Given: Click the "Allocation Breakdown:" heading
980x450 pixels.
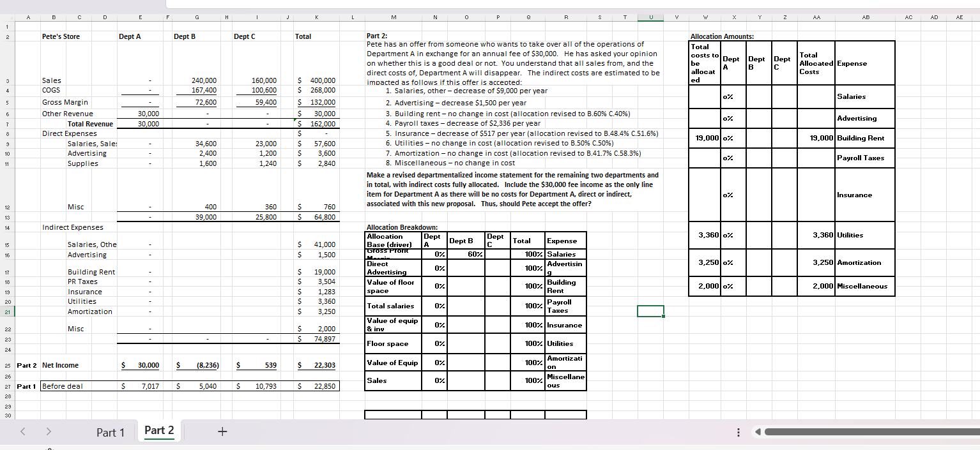Looking at the screenshot, I should (x=402, y=227).
